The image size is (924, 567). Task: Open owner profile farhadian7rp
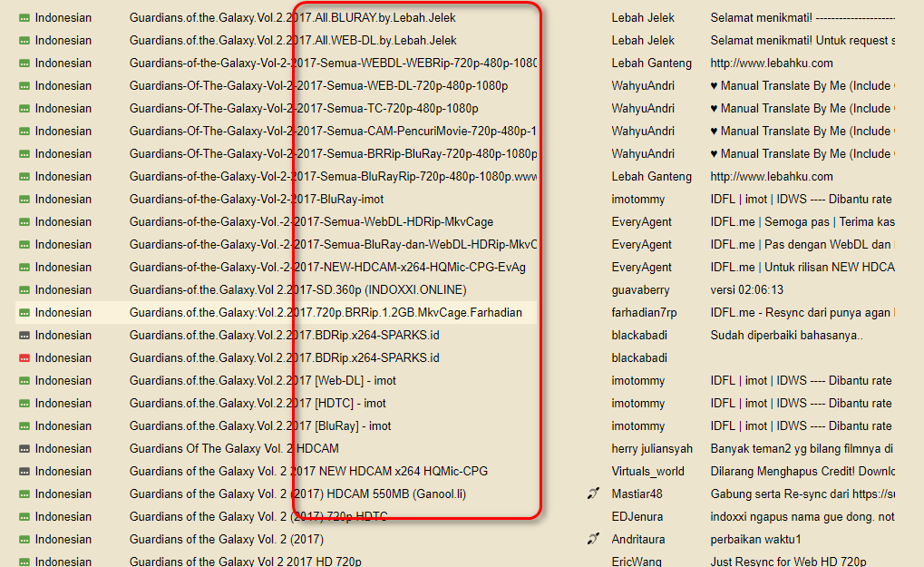[x=644, y=312]
